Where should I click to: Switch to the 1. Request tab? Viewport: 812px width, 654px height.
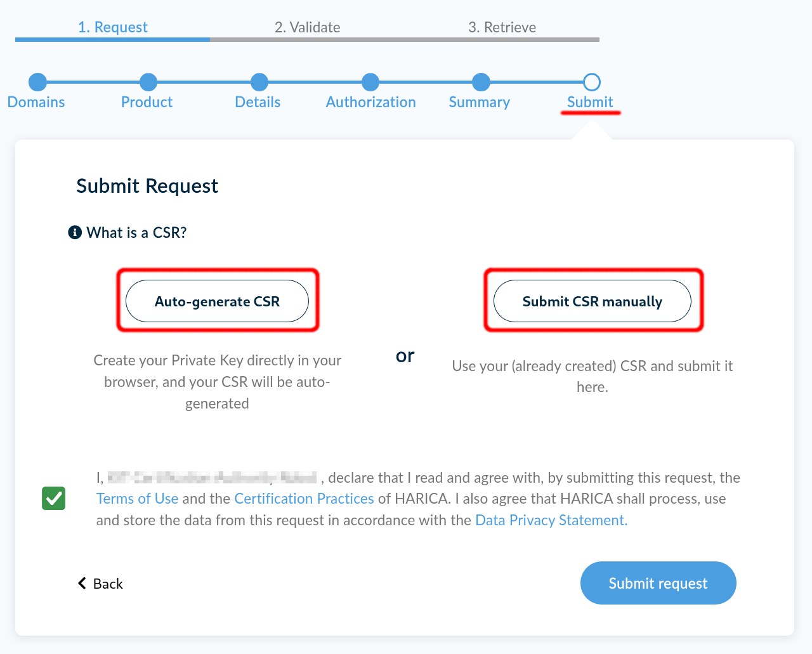pos(112,27)
